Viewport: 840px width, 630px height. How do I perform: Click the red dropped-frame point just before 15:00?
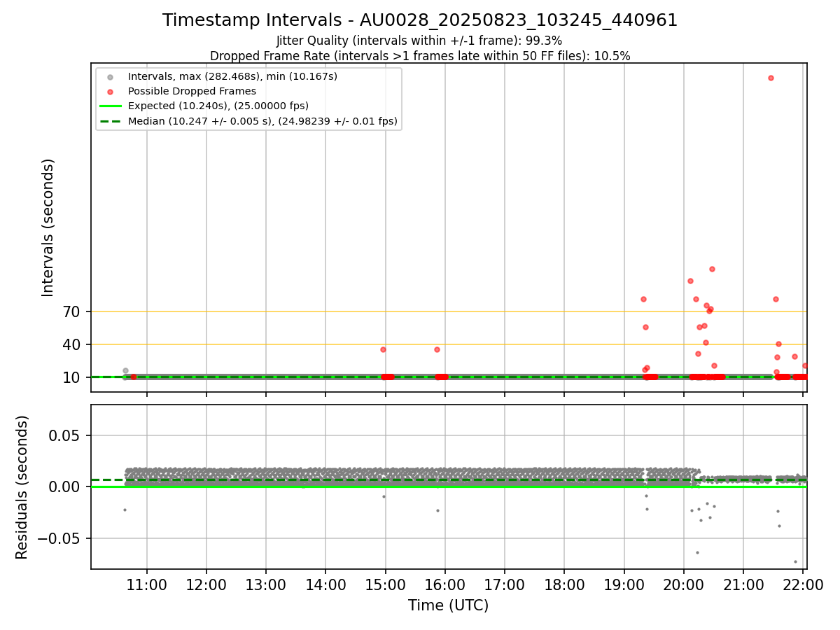383,349
